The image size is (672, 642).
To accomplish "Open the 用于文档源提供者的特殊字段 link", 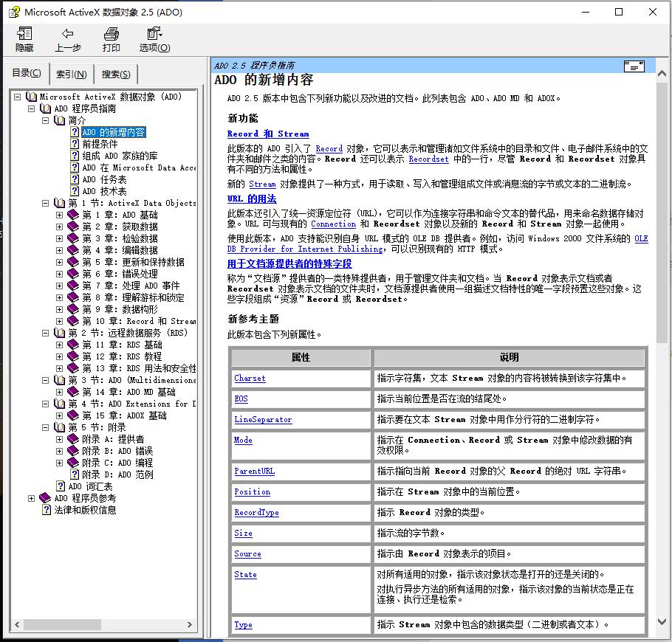I will tap(289, 263).
